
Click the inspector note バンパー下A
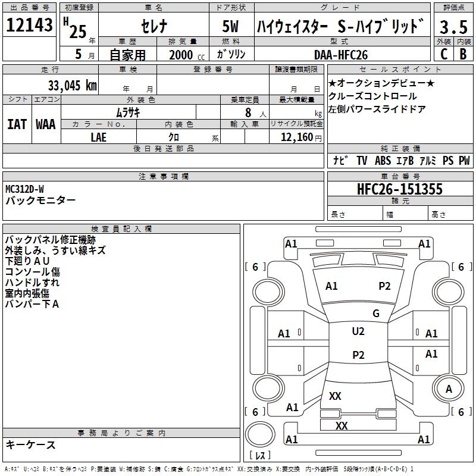(x=32, y=304)
